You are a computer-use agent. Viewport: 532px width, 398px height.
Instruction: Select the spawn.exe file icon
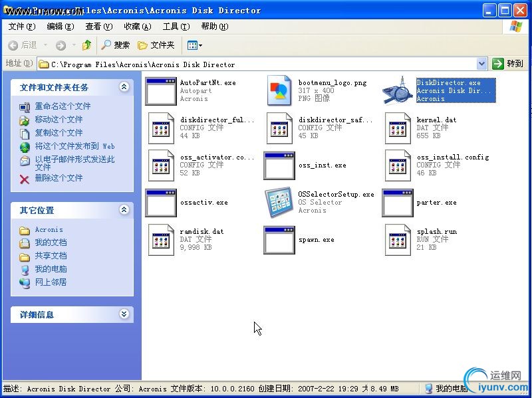click(279, 240)
